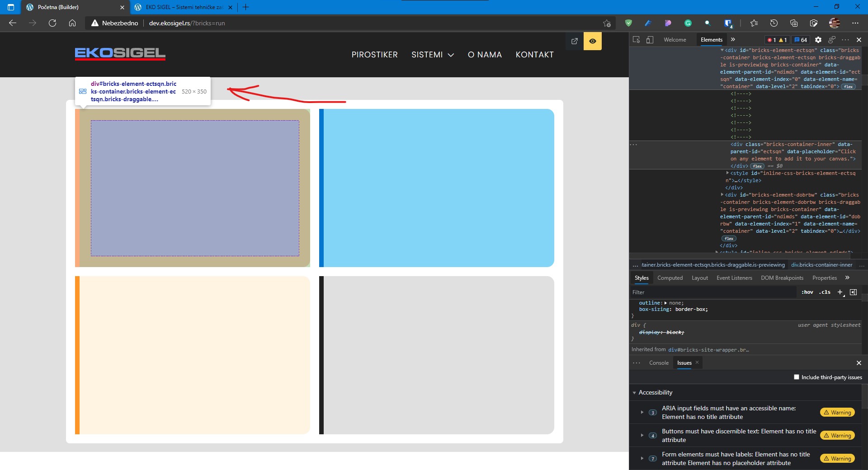The image size is (868, 470).
Task: Toggle the .cls class editor
Action: pyautogui.click(x=825, y=292)
